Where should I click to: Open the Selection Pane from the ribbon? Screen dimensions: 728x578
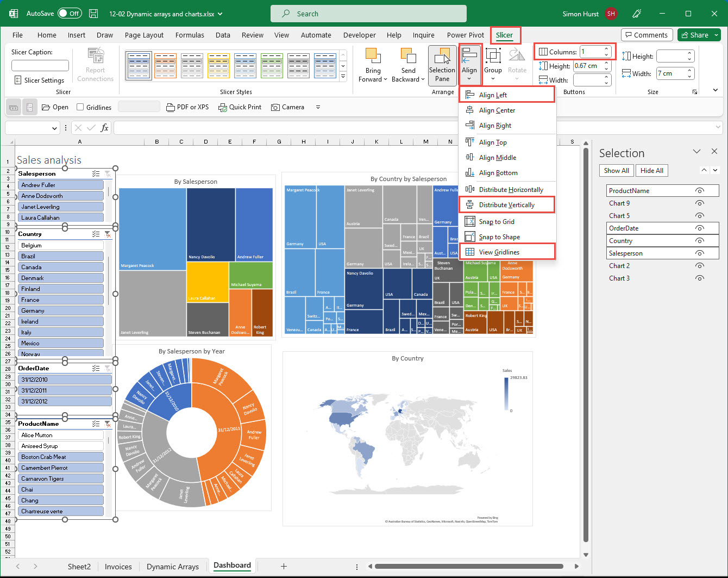tap(442, 65)
